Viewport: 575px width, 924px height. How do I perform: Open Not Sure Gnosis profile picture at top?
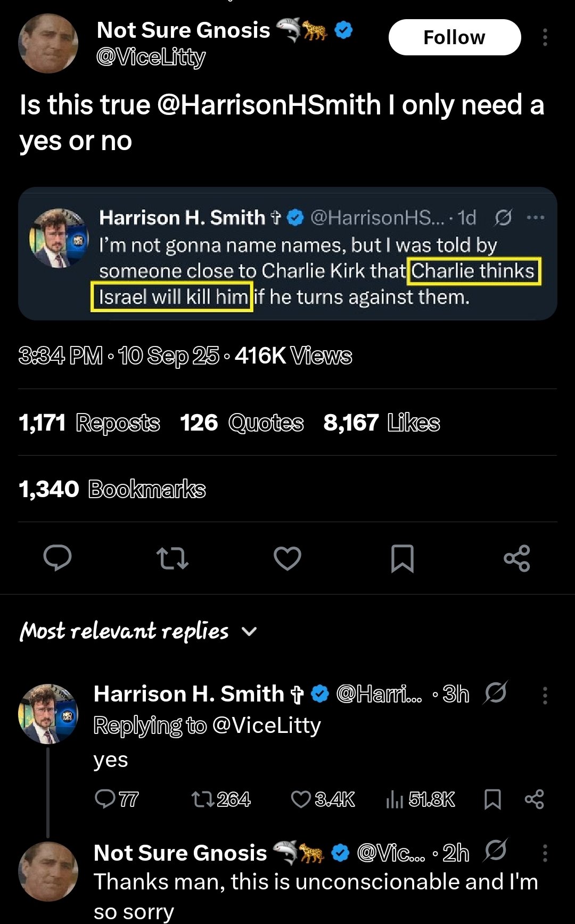tap(48, 44)
